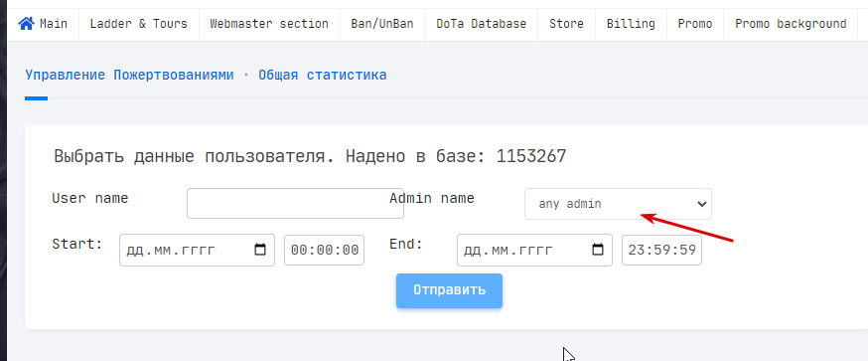
Task: Open the Store menu item
Action: coord(566,24)
